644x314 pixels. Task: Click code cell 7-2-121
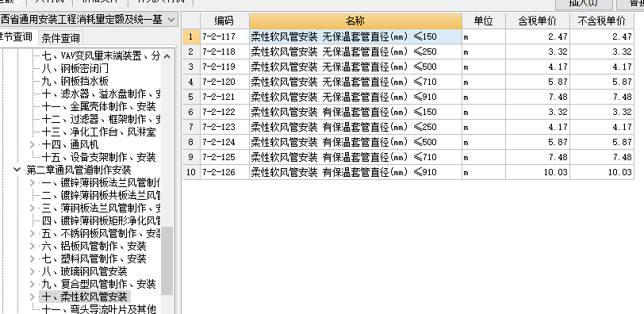pos(224,97)
